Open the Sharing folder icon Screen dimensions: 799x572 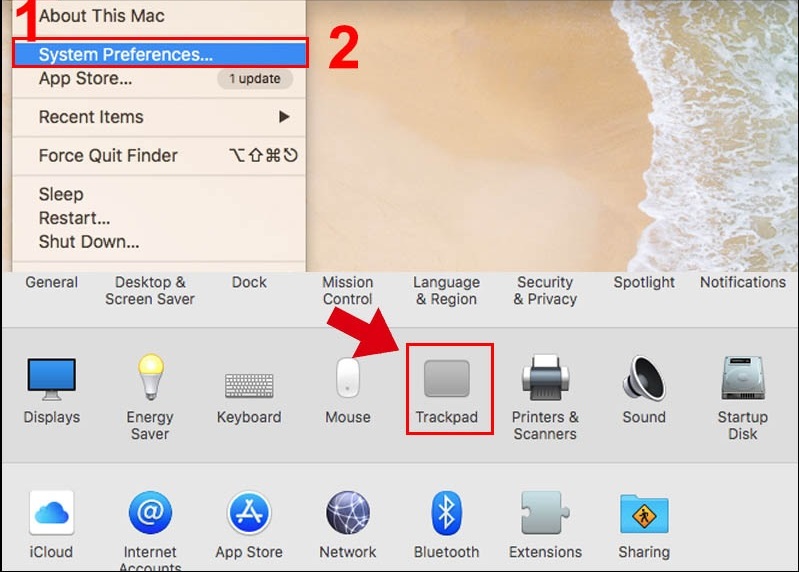tap(644, 513)
